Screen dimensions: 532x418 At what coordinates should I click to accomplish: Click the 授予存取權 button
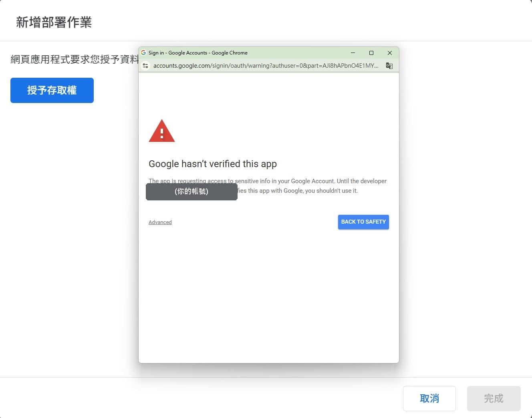pyautogui.click(x=52, y=90)
